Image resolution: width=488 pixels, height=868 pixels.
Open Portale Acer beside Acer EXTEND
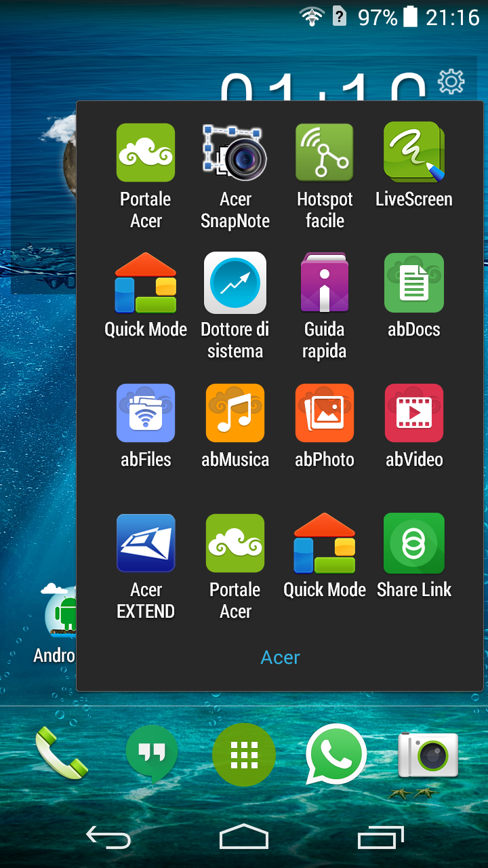(235, 543)
